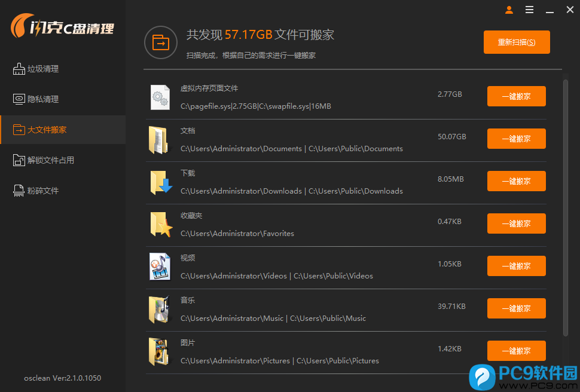Screen dimensions: 580x392
Task: Click the Music path text
Action: (273, 318)
